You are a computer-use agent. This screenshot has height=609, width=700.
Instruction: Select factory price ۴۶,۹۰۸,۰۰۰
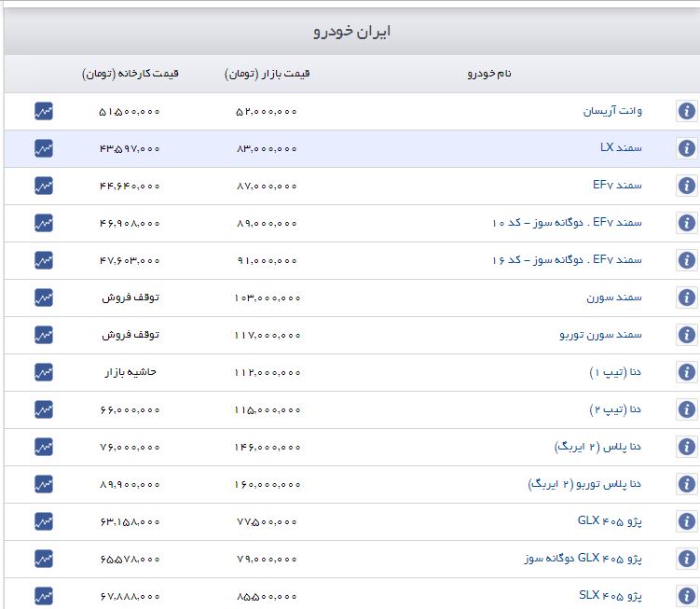coord(130,224)
